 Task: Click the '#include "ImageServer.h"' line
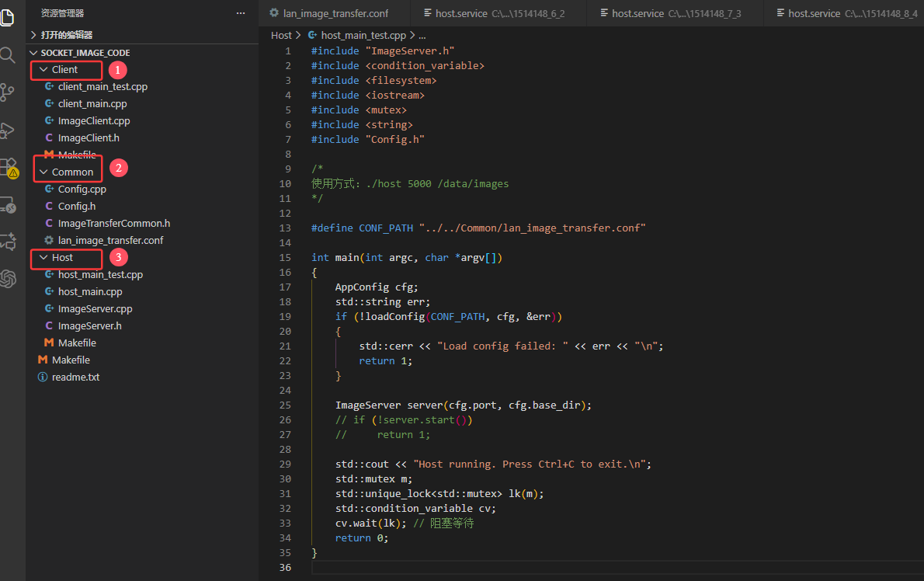[x=383, y=51]
